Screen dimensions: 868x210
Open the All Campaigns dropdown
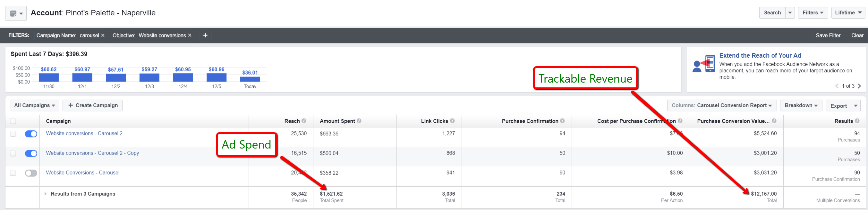point(35,105)
